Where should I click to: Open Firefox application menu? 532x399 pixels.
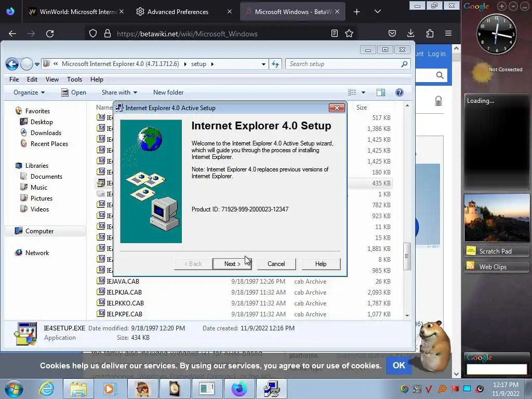448,33
